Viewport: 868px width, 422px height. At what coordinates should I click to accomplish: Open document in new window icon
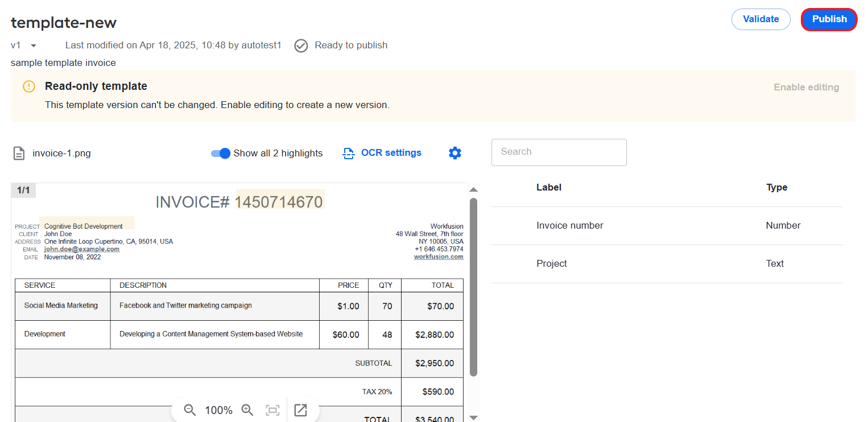coord(300,410)
